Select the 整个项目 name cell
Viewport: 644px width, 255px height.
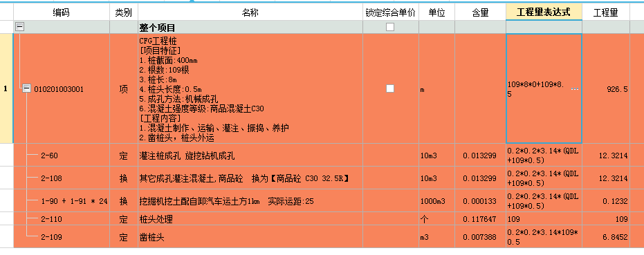(250, 28)
